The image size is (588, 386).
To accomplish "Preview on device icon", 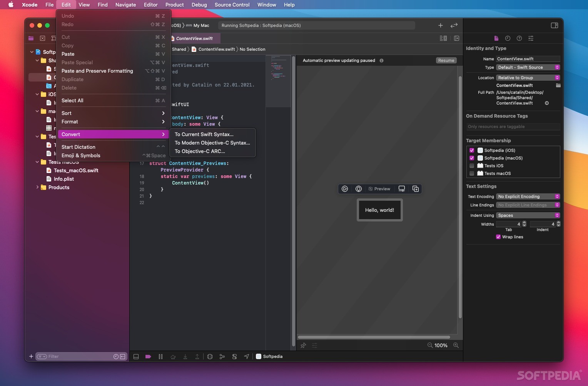I will (x=359, y=189).
